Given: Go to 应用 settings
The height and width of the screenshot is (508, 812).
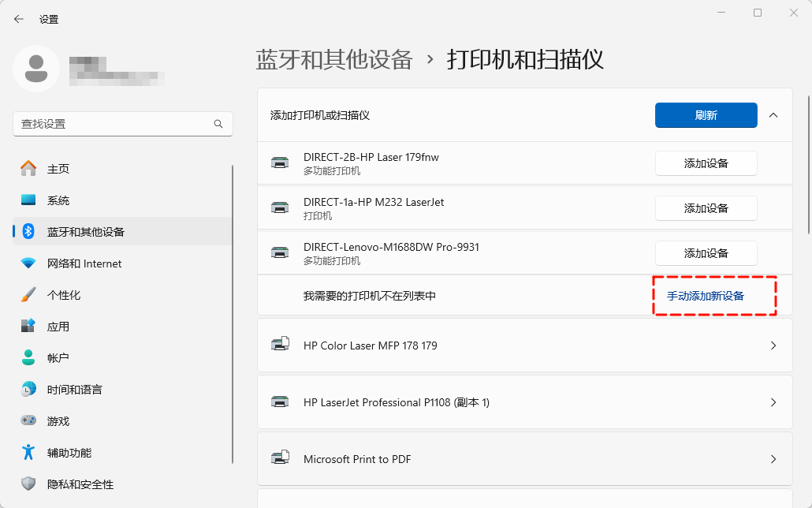Looking at the screenshot, I should point(58,327).
